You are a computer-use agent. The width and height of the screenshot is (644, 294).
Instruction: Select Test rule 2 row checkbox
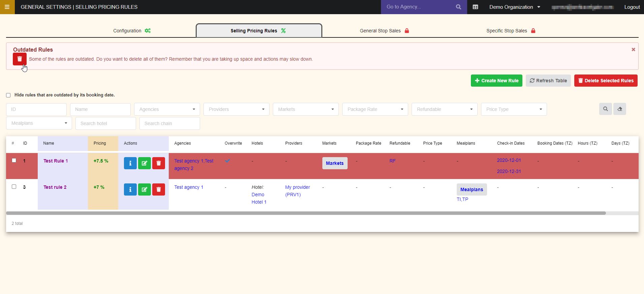14,187
